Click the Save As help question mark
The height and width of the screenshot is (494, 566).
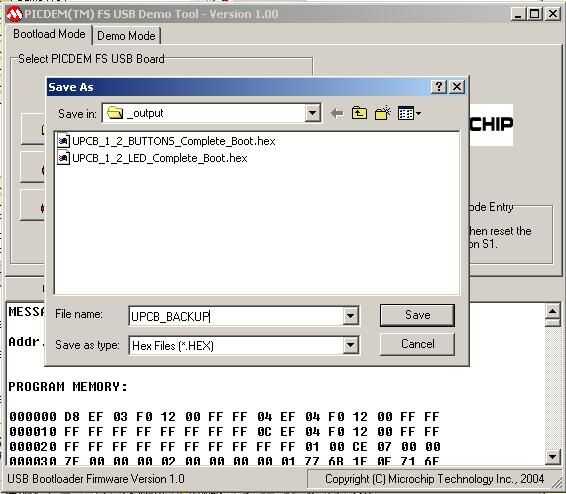click(439, 87)
